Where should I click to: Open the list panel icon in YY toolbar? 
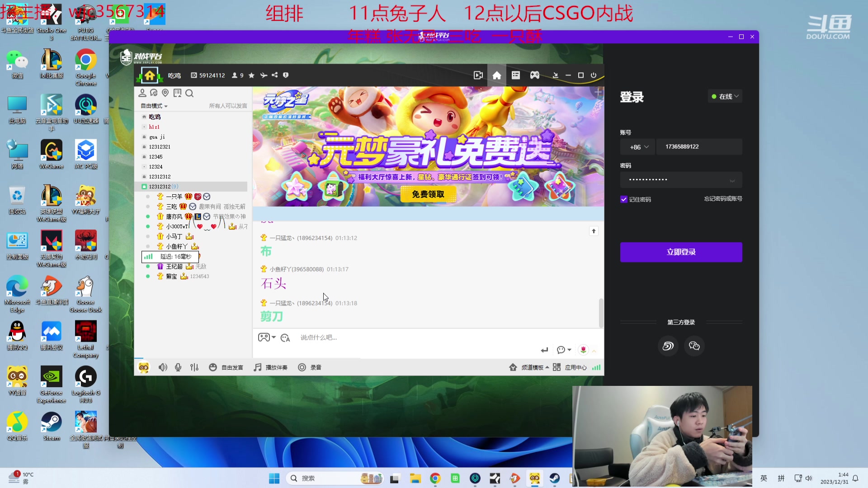[516, 75]
